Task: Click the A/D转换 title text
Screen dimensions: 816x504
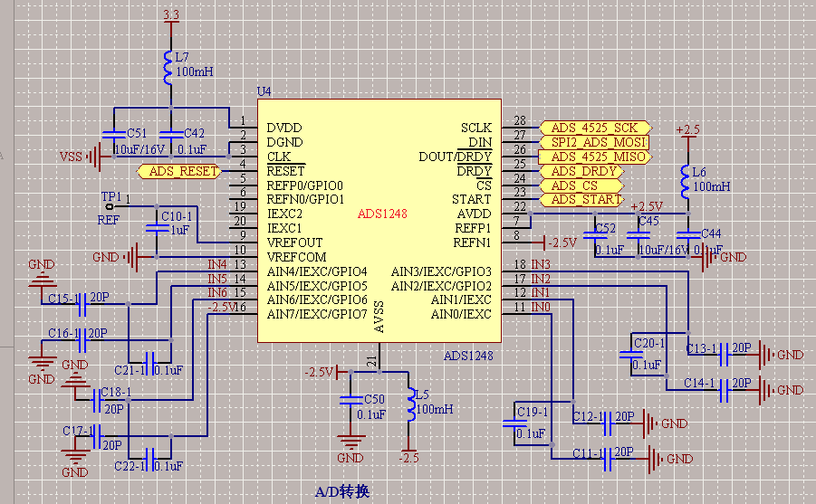Action: pyautogui.click(x=342, y=491)
